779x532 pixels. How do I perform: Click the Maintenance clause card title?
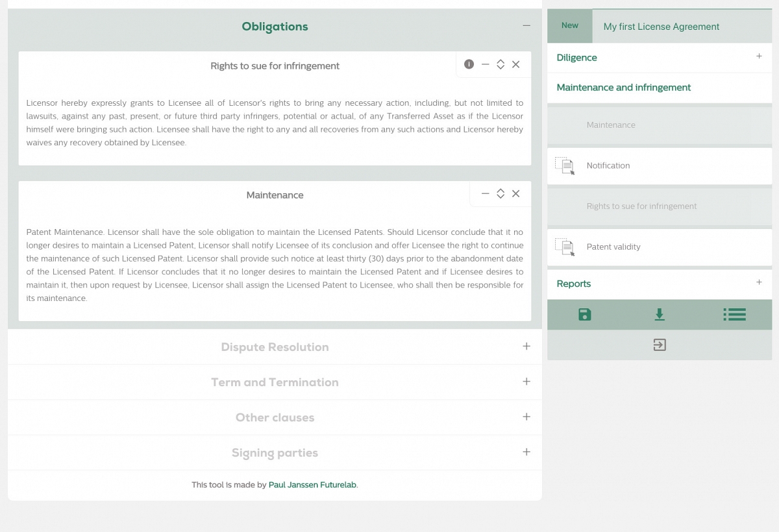coord(275,195)
